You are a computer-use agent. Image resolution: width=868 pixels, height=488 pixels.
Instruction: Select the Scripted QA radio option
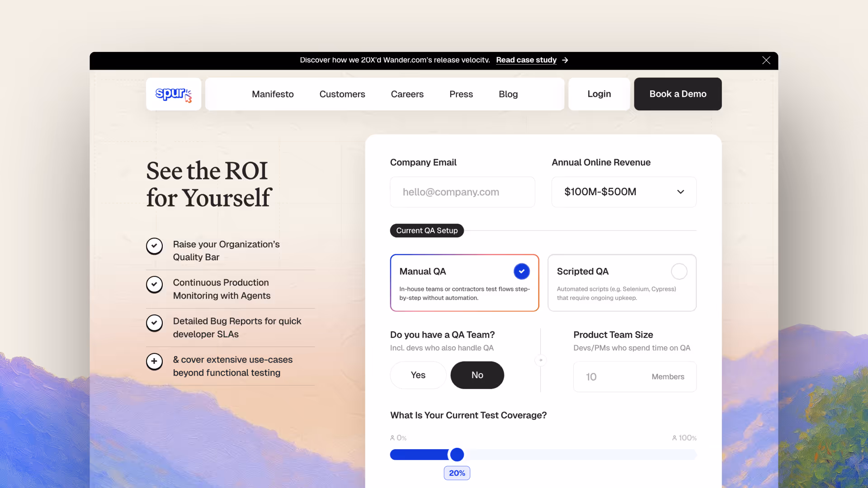679,272
